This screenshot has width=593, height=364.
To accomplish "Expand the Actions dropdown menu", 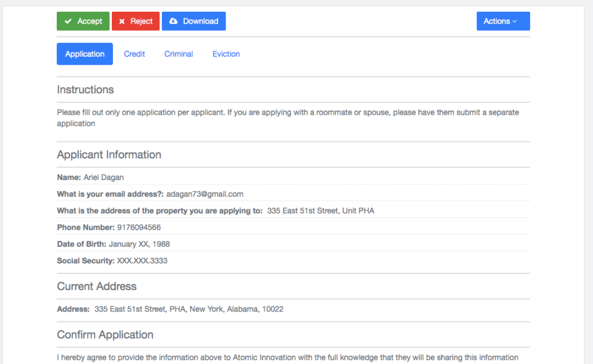I will [x=503, y=22].
